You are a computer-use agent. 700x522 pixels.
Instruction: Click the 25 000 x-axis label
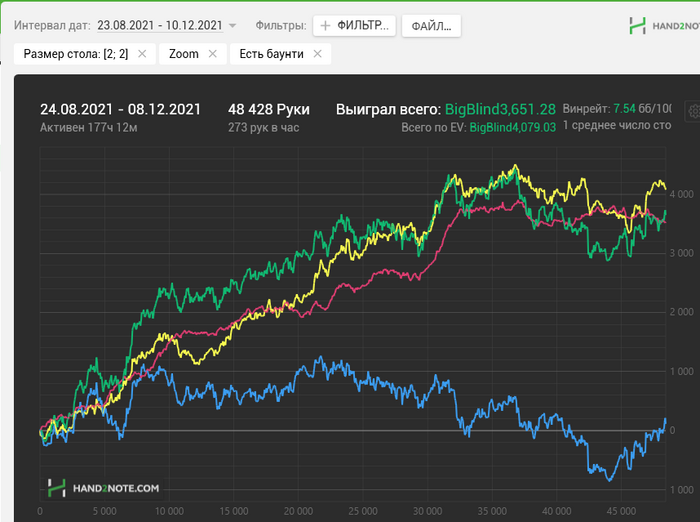coord(363,511)
